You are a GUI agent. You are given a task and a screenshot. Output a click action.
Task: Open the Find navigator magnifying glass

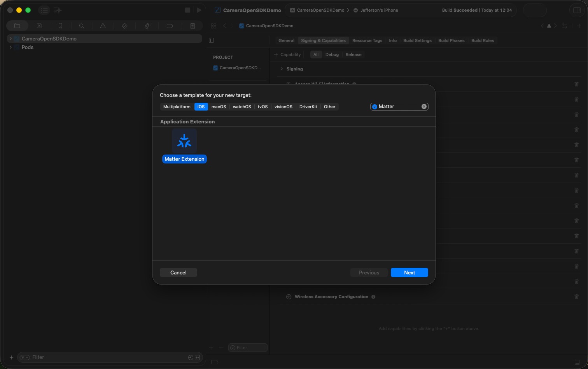point(82,25)
